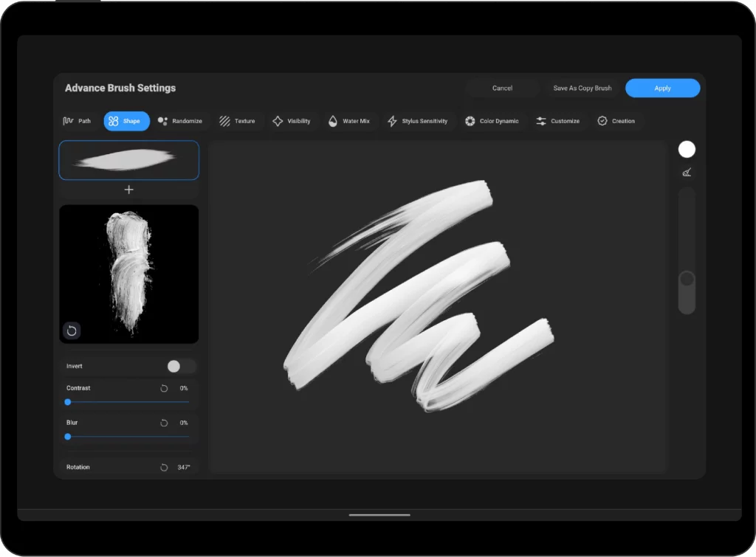
Task: Reset the Contrast value icon
Action: (x=164, y=388)
